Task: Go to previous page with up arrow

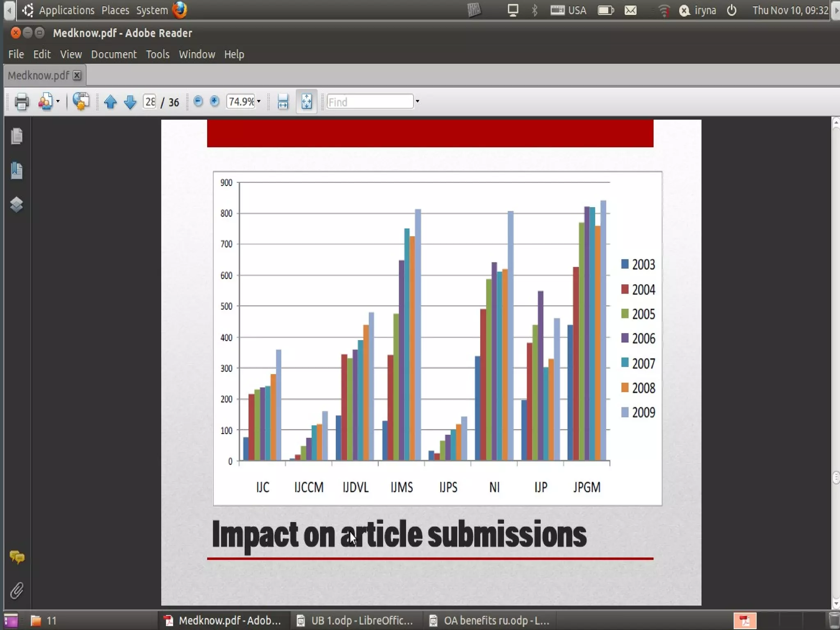Action: pyautogui.click(x=110, y=102)
